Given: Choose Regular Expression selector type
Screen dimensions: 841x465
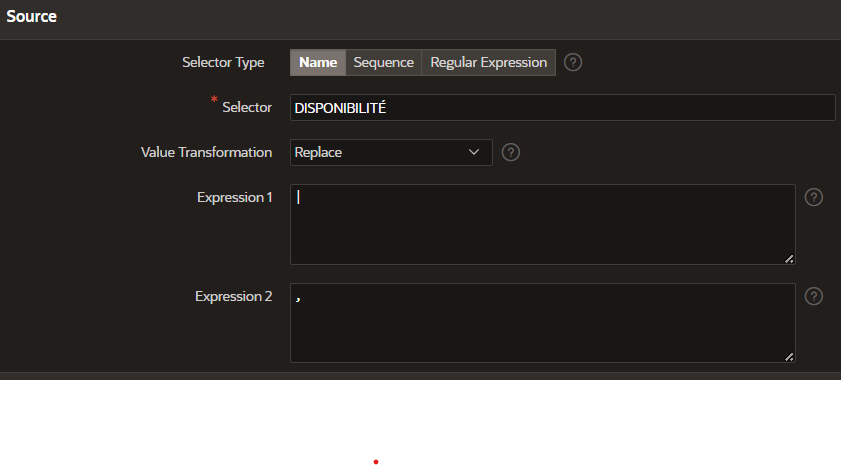Looking at the screenshot, I should click(x=488, y=62).
